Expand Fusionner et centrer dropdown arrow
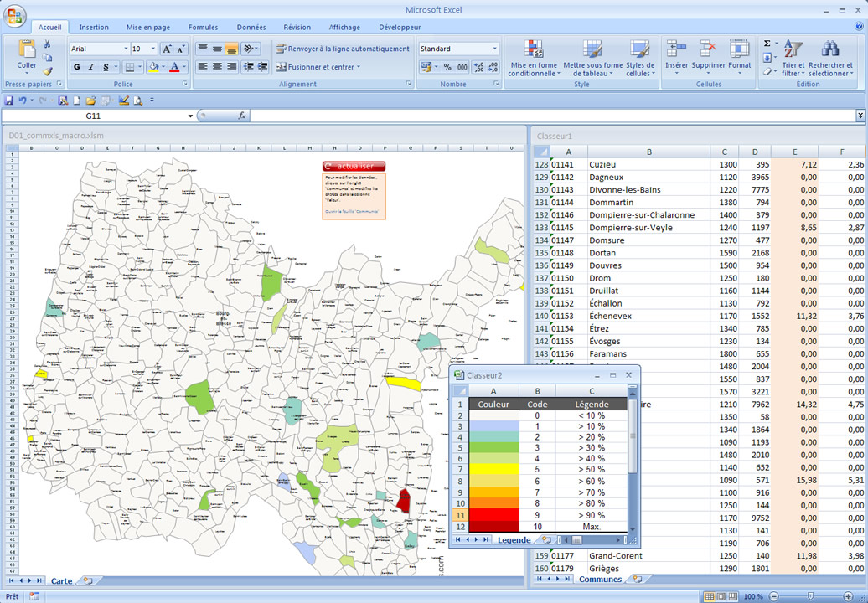868x603 pixels. pyautogui.click(x=359, y=67)
